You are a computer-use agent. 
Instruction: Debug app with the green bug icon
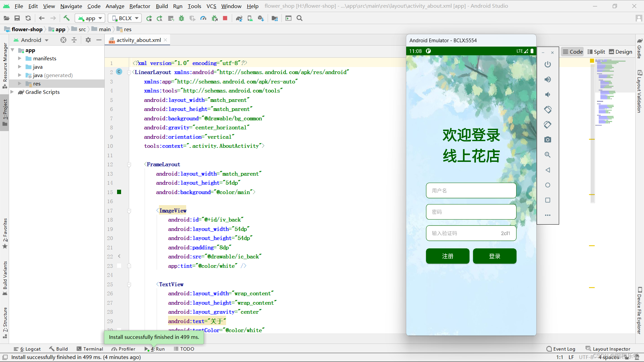click(x=181, y=18)
